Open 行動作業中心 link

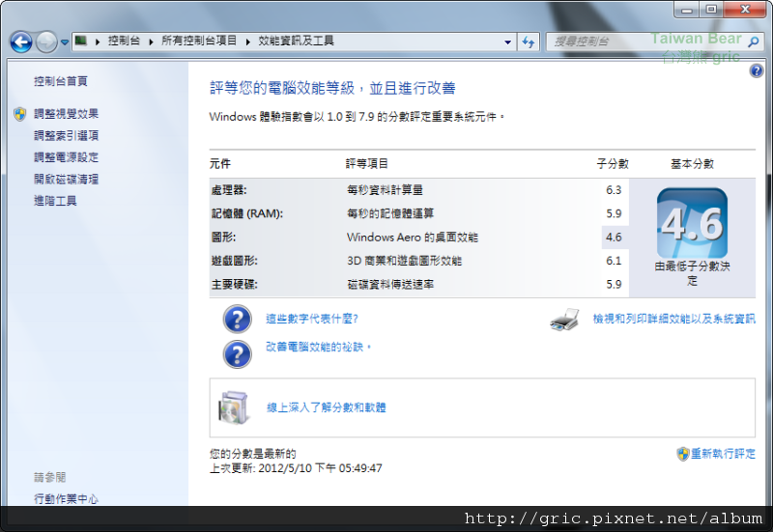66,499
